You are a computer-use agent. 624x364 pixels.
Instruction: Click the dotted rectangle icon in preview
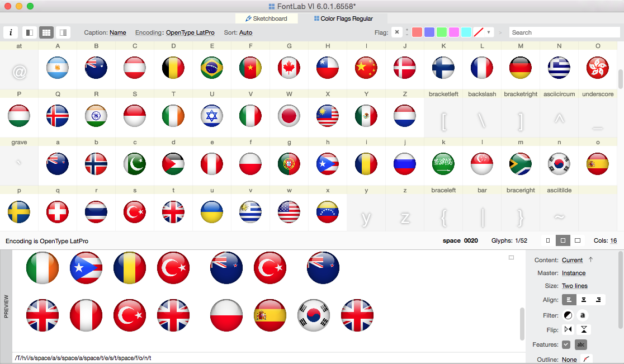coord(512,258)
